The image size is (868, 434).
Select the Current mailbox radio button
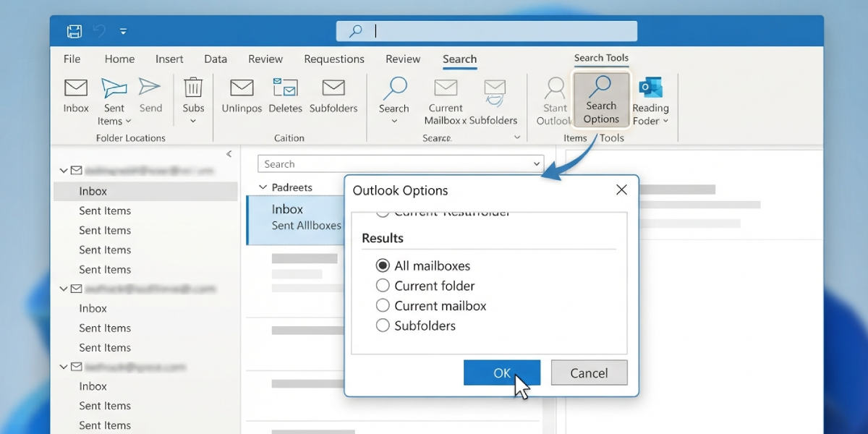pyautogui.click(x=383, y=306)
